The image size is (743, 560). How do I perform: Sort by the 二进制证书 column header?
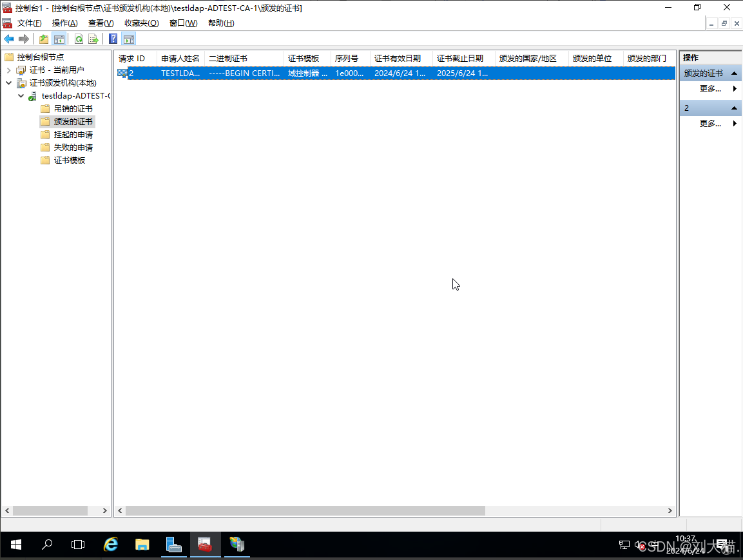tap(244, 58)
